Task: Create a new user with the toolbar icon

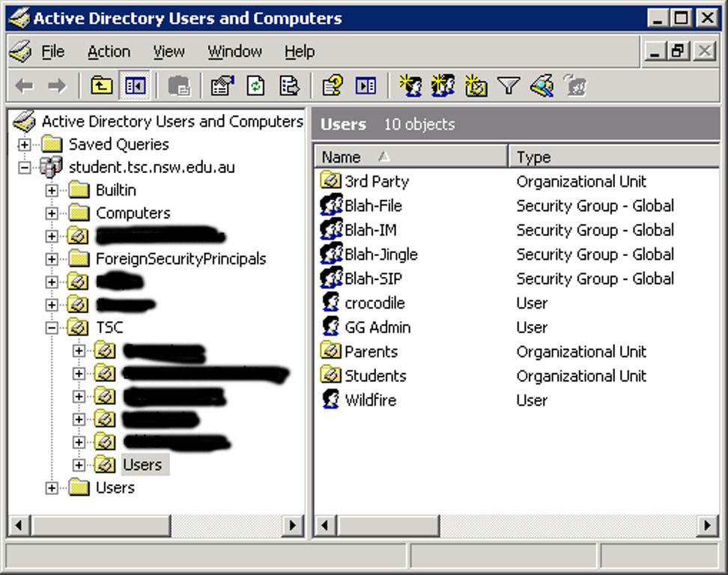Action: pyautogui.click(x=410, y=86)
